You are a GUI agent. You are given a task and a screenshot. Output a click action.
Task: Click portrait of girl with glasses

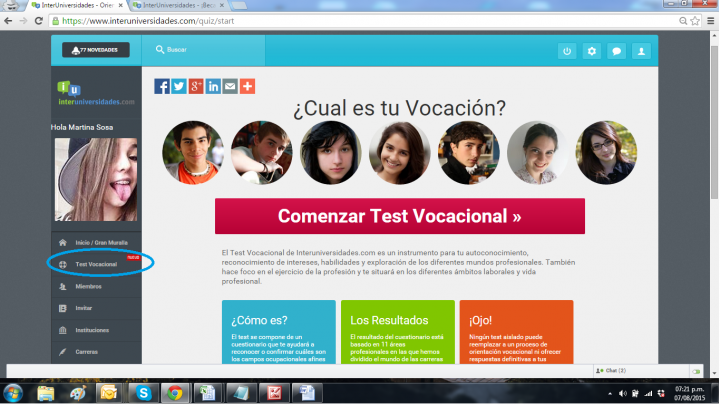click(x=606, y=152)
